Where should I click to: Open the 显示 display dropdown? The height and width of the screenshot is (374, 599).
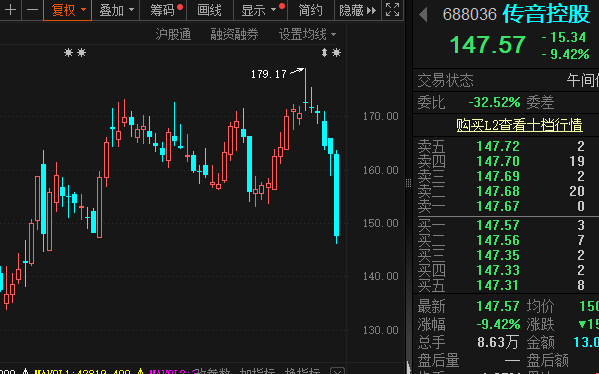point(260,10)
